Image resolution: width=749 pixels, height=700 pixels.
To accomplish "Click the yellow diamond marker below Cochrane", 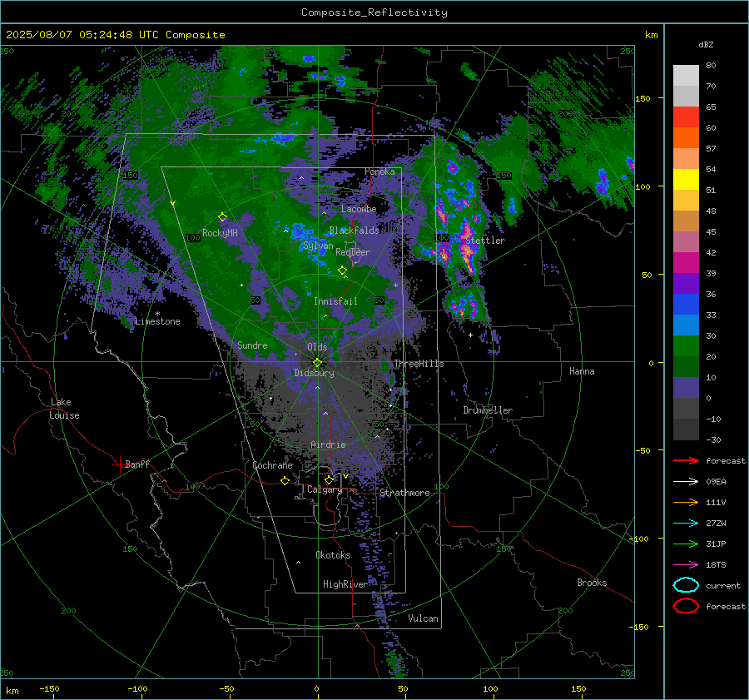I will [x=285, y=480].
